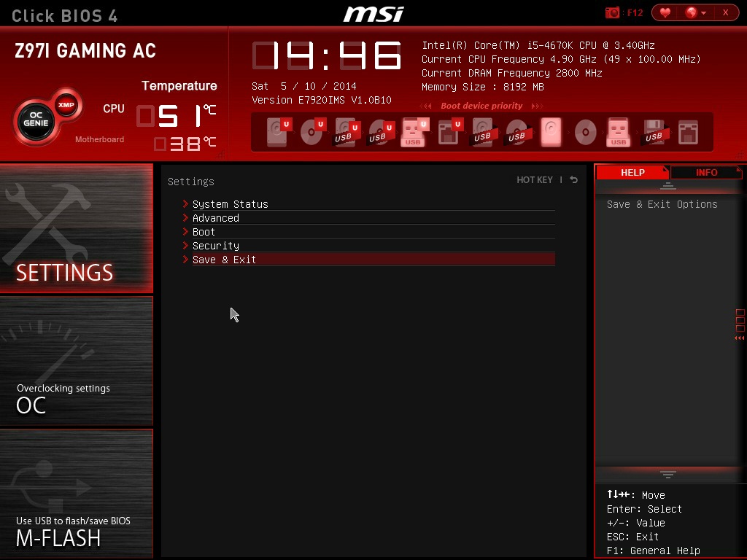Toggle the XMP memory profile button

click(x=66, y=105)
